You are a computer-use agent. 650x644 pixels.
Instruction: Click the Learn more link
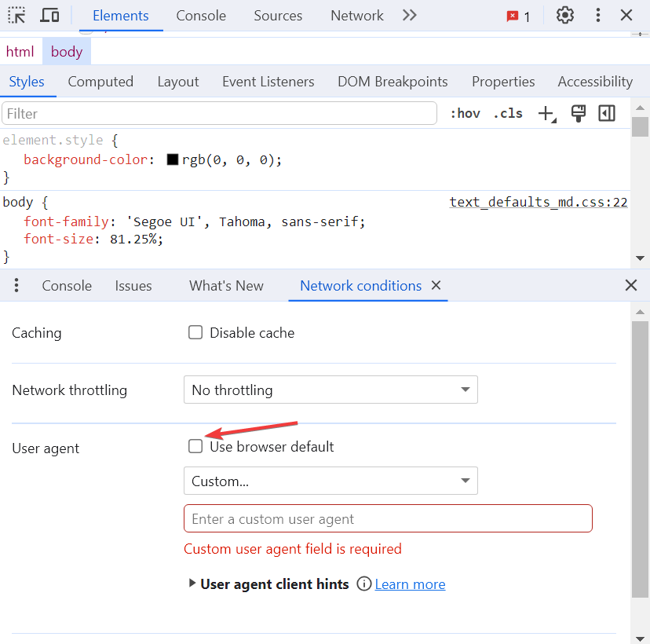[x=410, y=584]
